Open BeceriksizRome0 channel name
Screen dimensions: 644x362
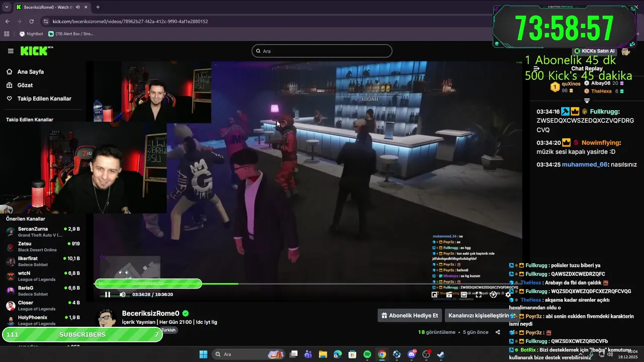(x=150, y=313)
